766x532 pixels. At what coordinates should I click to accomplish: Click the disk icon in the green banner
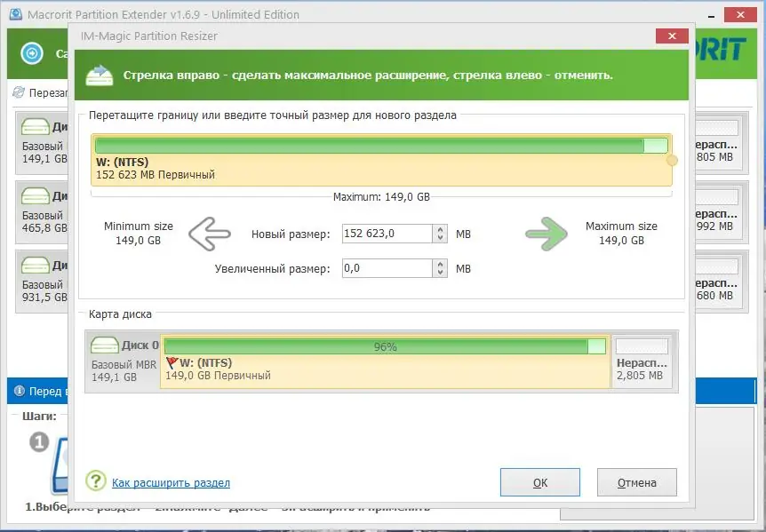tap(100, 75)
